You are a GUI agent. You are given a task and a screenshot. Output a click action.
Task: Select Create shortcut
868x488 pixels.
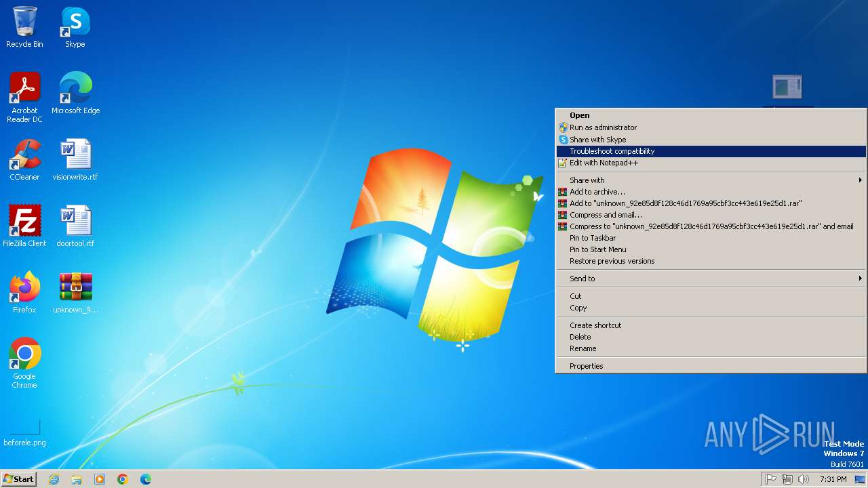pyautogui.click(x=711, y=325)
